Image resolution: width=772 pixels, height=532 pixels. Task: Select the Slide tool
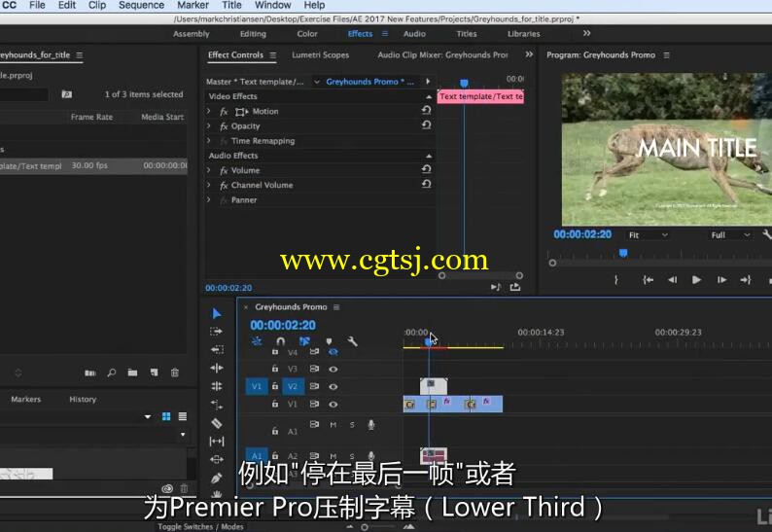(x=217, y=460)
